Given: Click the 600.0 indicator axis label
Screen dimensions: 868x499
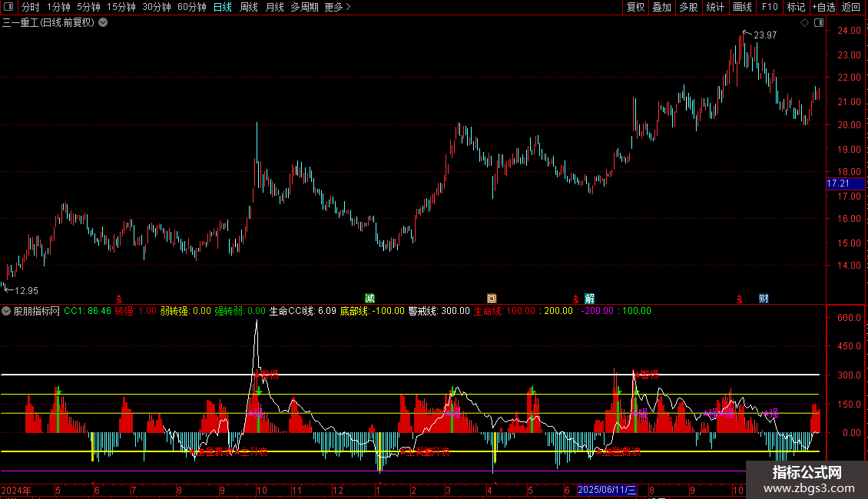Looking at the screenshot, I should pos(849,318).
